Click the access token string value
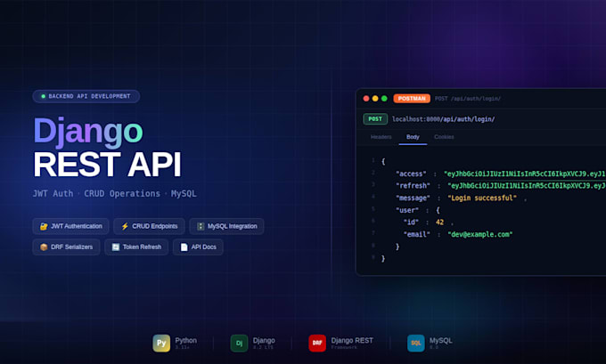Image resolution: width=606 pixels, height=364 pixels. (525, 174)
